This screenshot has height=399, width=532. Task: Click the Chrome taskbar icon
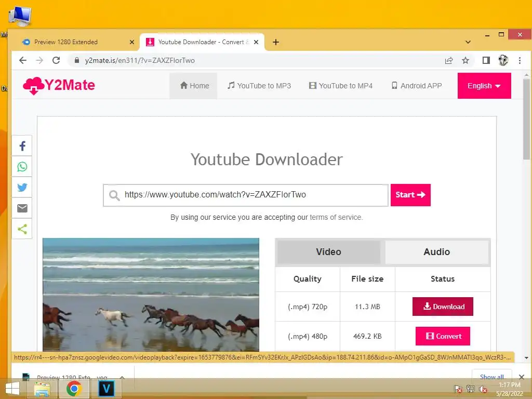point(74,389)
